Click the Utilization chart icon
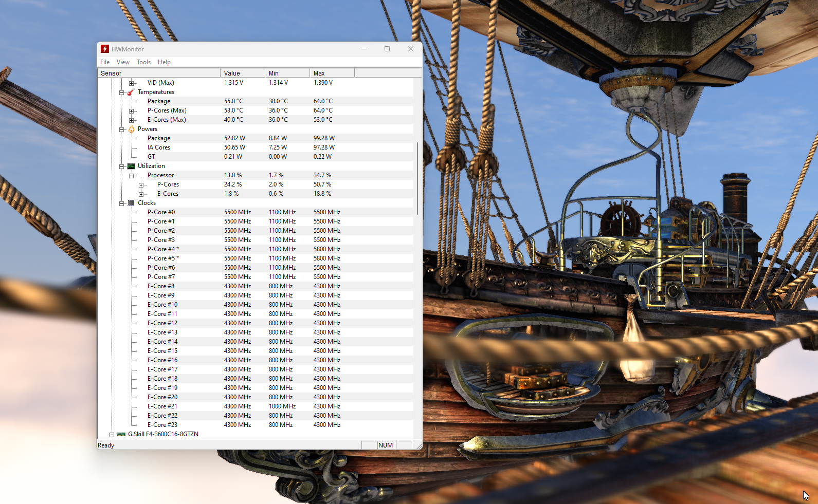The width and height of the screenshot is (818, 504). pos(131,166)
